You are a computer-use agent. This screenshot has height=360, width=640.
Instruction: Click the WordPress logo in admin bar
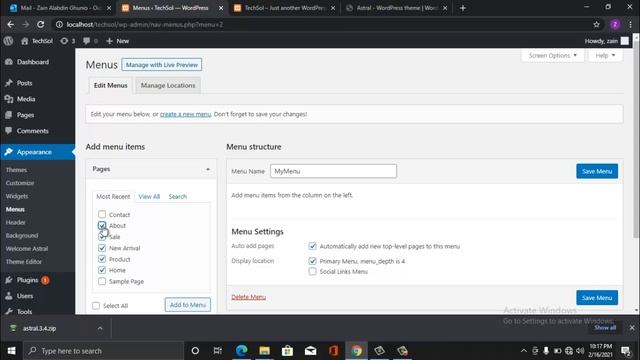(x=8, y=41)
